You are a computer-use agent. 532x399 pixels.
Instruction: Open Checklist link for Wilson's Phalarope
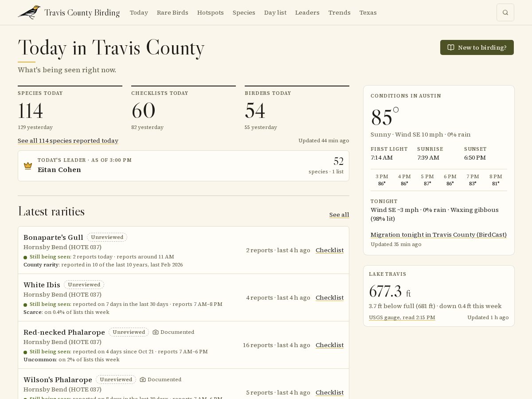(x=329, y=392)
